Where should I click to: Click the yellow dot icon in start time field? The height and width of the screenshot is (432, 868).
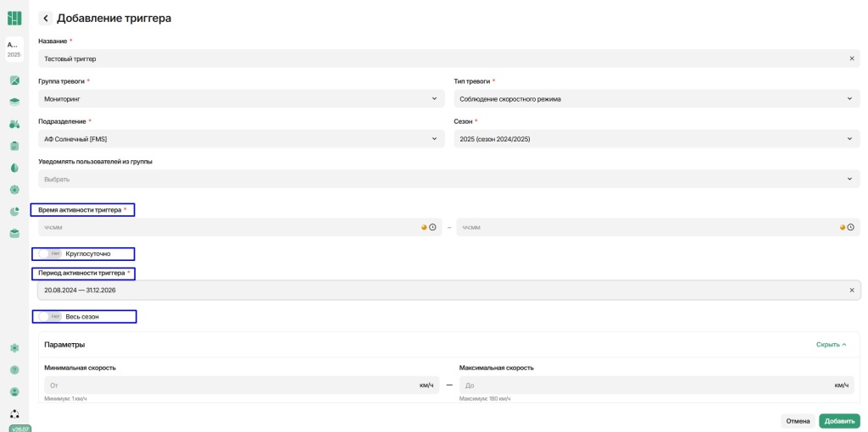tap(425, 227)
